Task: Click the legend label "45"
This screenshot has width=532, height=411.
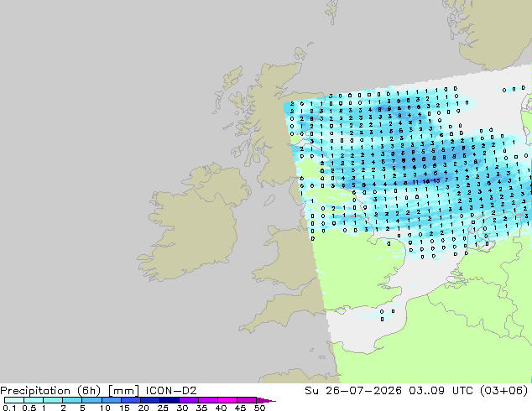Action: click(240, 408)
